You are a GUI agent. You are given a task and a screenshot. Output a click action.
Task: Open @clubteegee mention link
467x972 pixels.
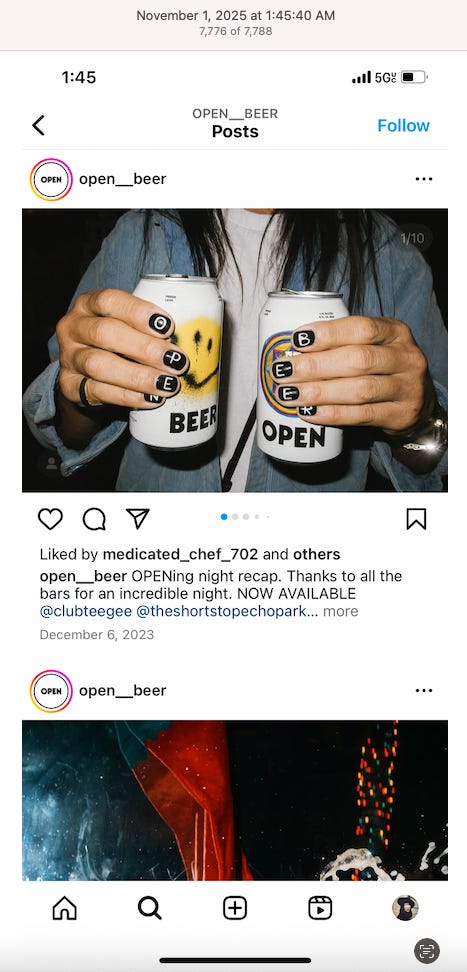86,611
